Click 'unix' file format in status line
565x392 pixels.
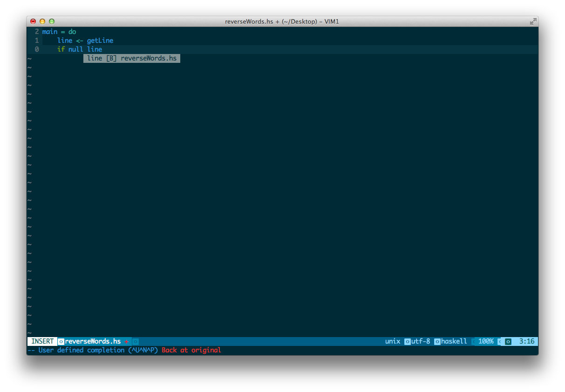point(393,341)
